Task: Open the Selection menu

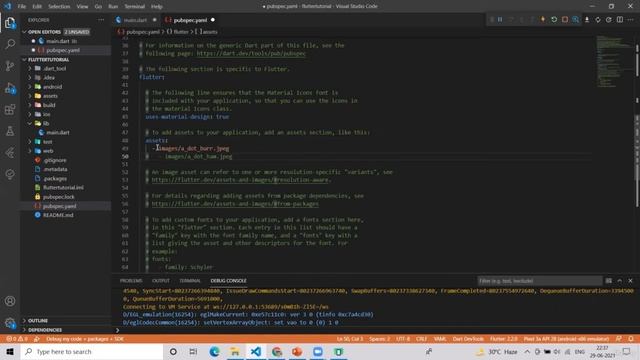Action: pyautogui.click(x=59, y=7)
